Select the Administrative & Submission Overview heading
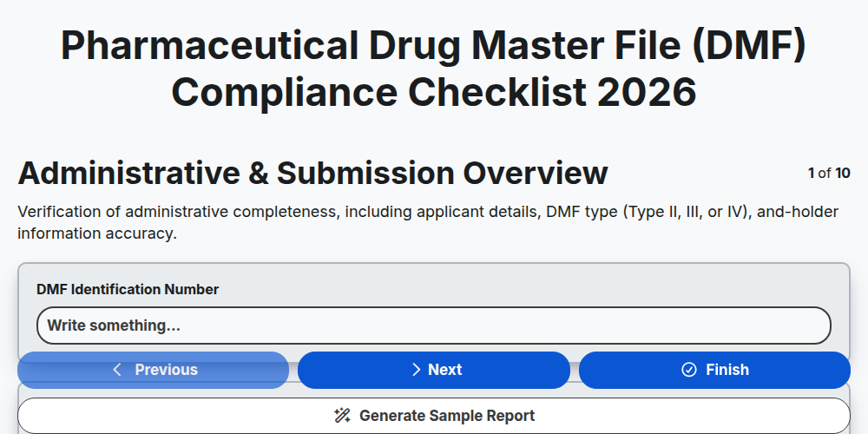 pos(312,174)
